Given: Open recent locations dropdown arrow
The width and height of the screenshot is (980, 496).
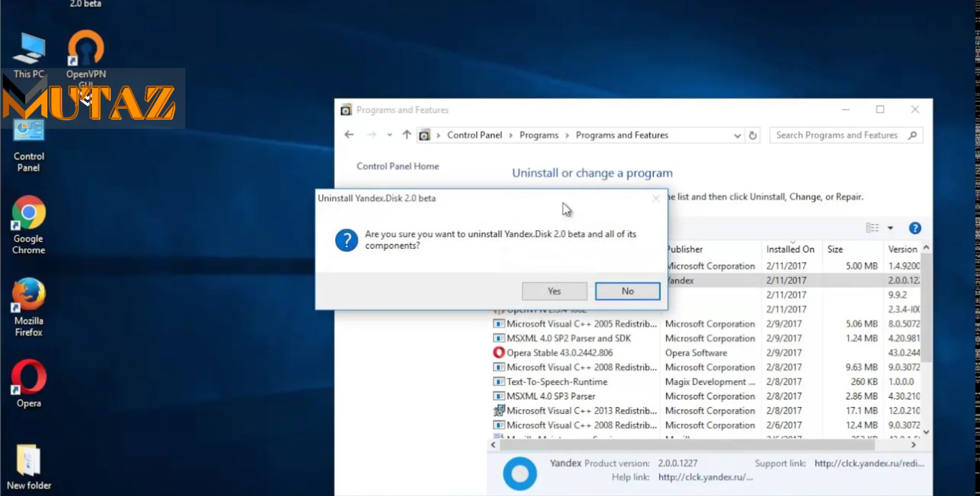Looking at the screenshot, I should [x=389, y=135].
